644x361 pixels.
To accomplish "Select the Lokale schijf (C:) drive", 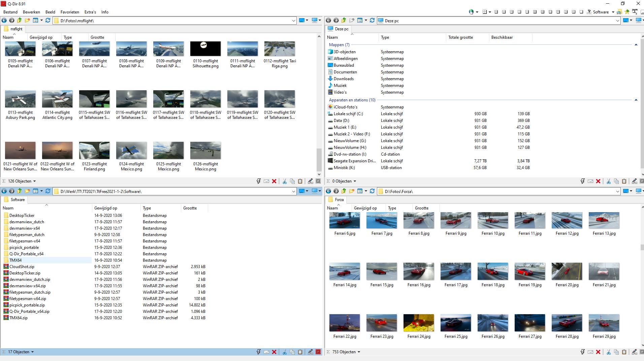I will pos(348,114).
